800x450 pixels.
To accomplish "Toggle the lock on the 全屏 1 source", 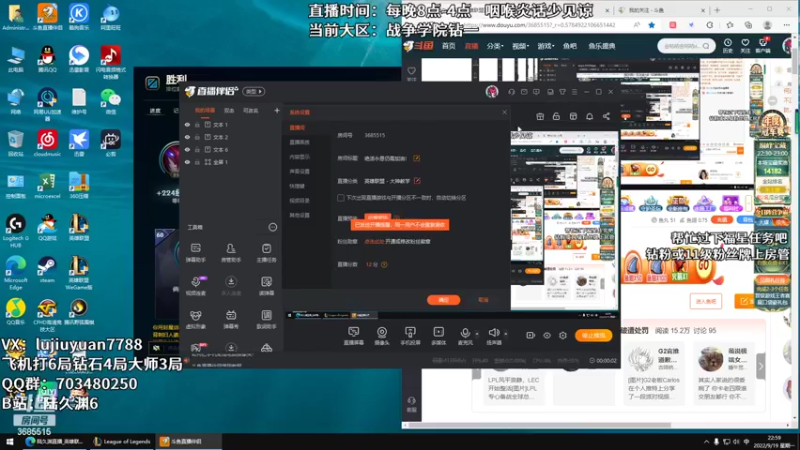I will click(197, 162).
